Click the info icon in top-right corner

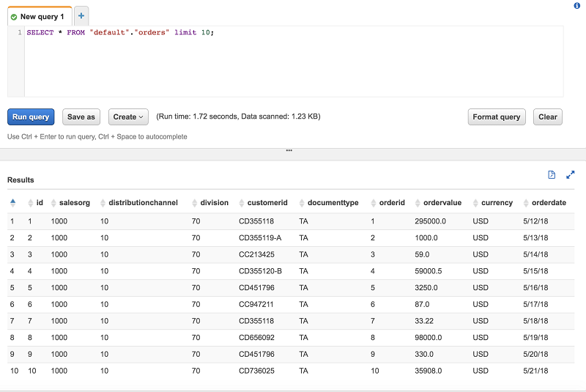coord(576,5)
